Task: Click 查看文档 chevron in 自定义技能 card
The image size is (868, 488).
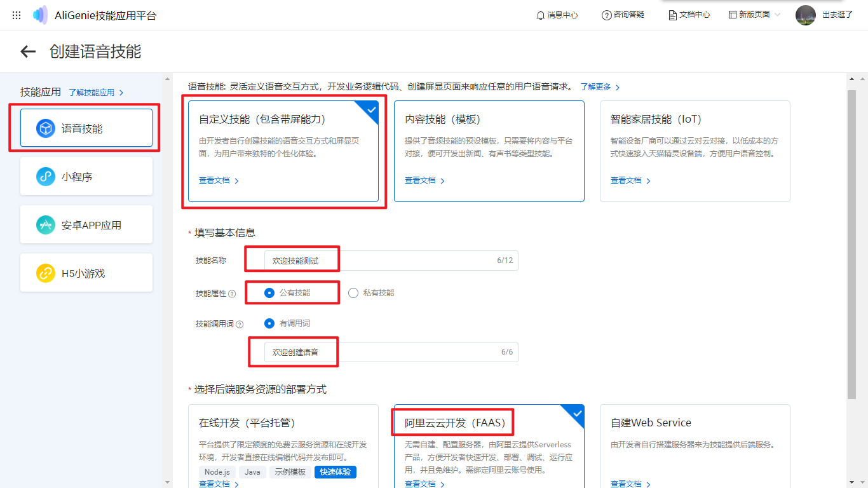Action: pos(237,181)
